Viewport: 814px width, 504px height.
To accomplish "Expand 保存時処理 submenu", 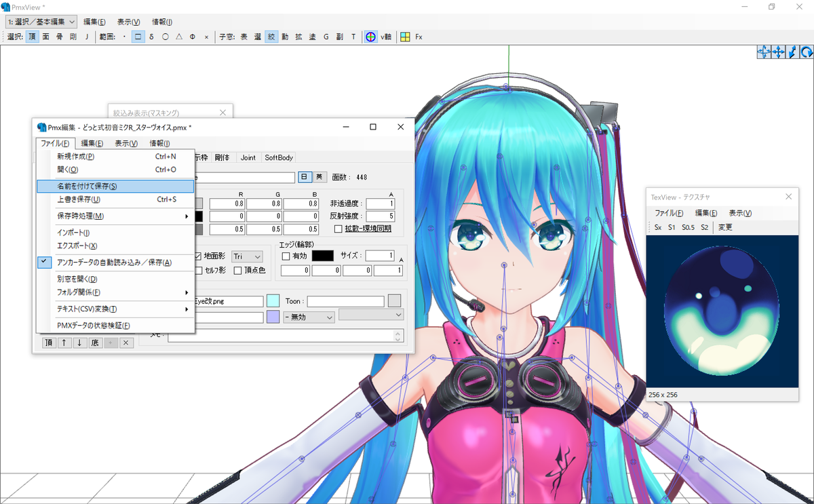I will coord(115,216).
